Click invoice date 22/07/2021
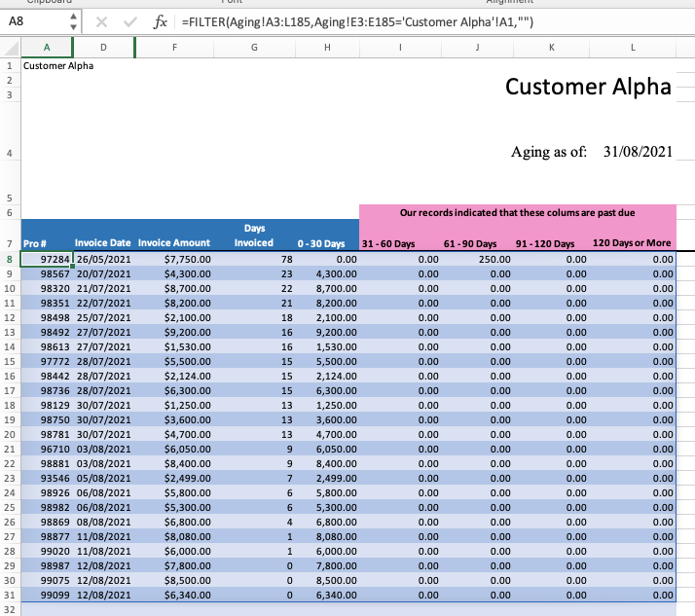The image size is (695, 616). [104, 303]
